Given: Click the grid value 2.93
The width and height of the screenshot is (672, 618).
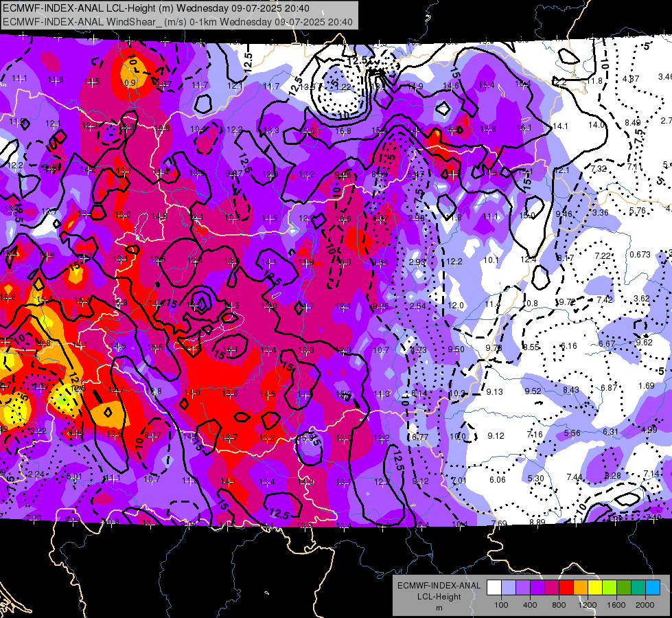Looking at the screenshot, I should pyautogui.click(x=417, y=262).
